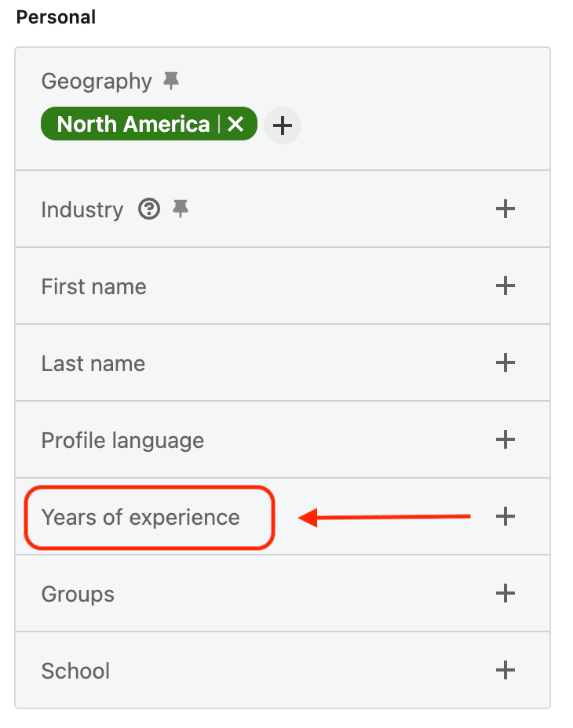Viewport: 573px width, 728px height.
Task: Expand the Industry filter with plus icon
Action: (x=505, y=209)
